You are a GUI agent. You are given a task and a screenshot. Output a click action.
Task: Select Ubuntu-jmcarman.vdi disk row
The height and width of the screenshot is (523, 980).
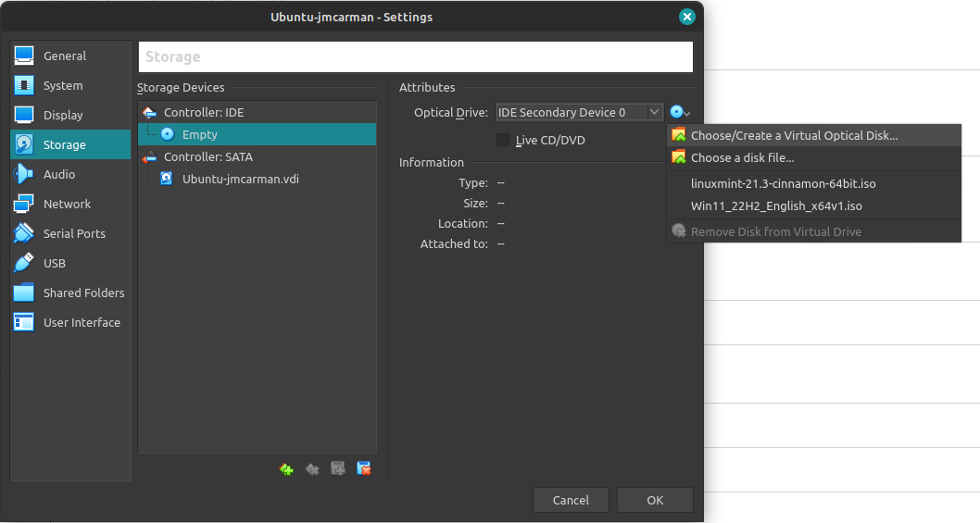[257, 179]
